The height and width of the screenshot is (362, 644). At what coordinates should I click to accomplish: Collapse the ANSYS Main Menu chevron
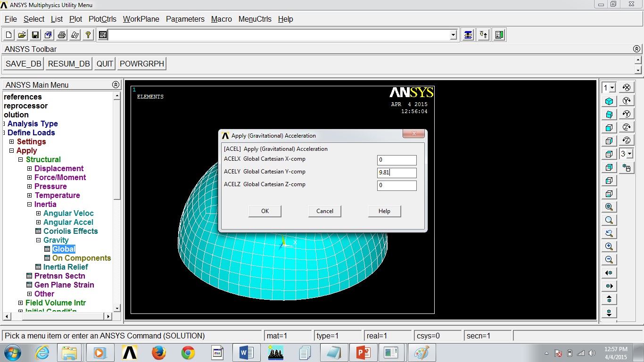[x=116, y=85]
